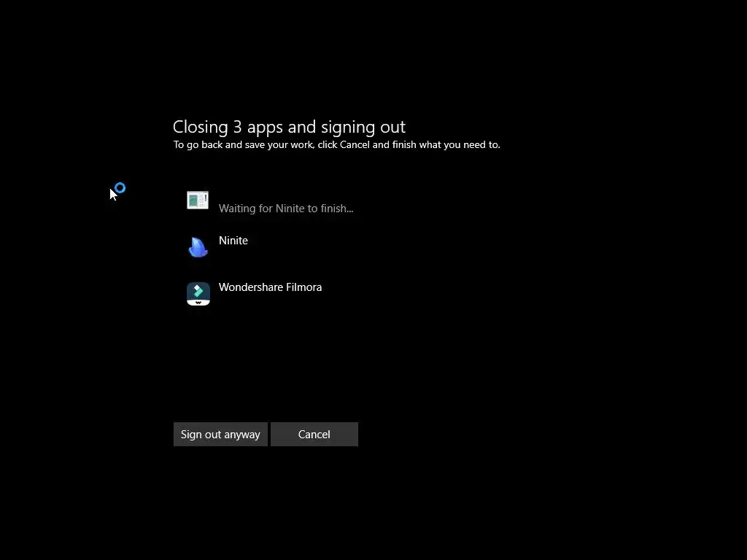Click the "Wondershare Filmora" app name

coord(270,287)
